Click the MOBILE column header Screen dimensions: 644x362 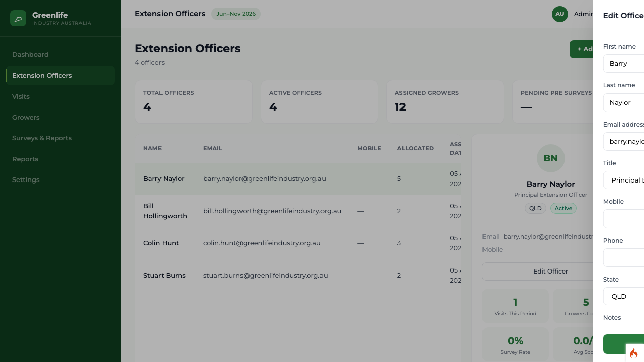(369, 148)
